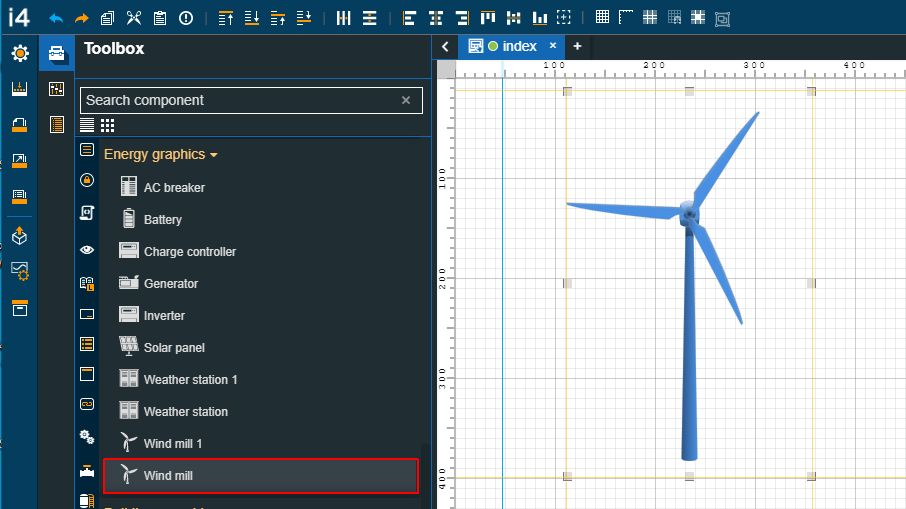Align selected objects left
Image resolution: width=906 pixels, height=509 pixels.
point(409,18)
